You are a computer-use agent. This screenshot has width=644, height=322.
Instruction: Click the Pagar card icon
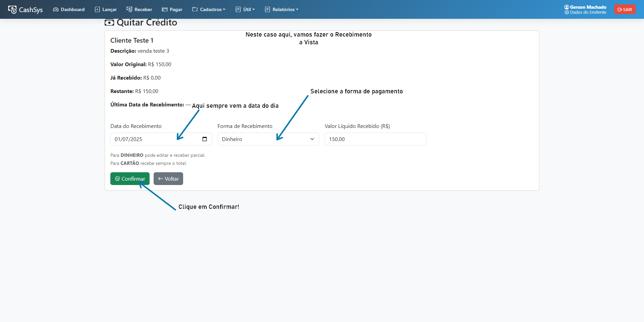[x=164, y=9]
